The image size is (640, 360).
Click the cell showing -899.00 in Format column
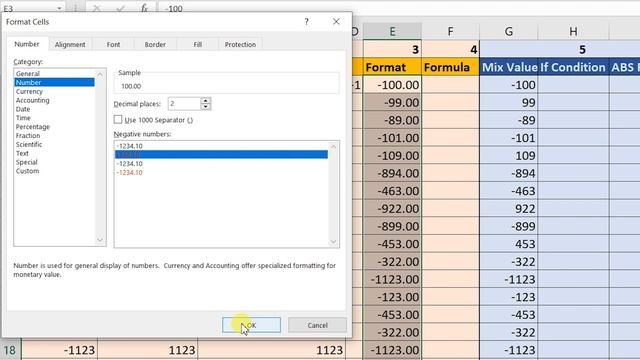(392, 227)
